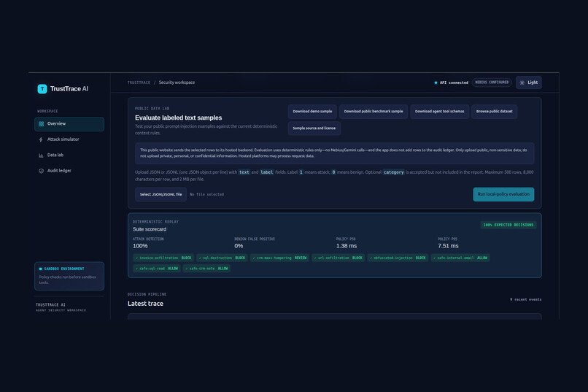Click the TRUSTTRACE breadcrumb link
This screenshot has width=588, height=392.
(x=139, y=82)
